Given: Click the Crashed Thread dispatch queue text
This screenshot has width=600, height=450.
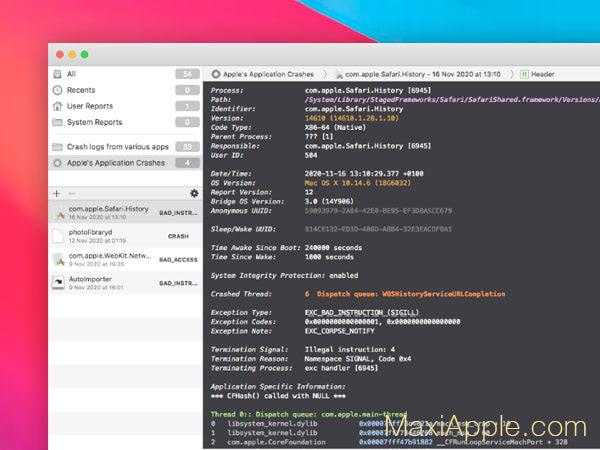Looking at the screenshot, I should click(x=405, y=294).
